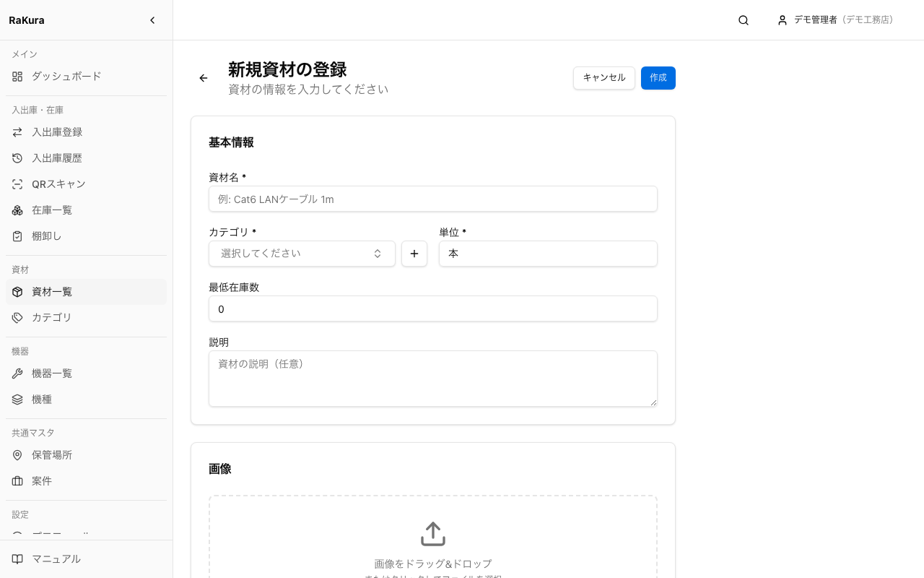Select 在庫一覧 from sidebar
This screenshot has height=578, width=924.
pos(86,210)
